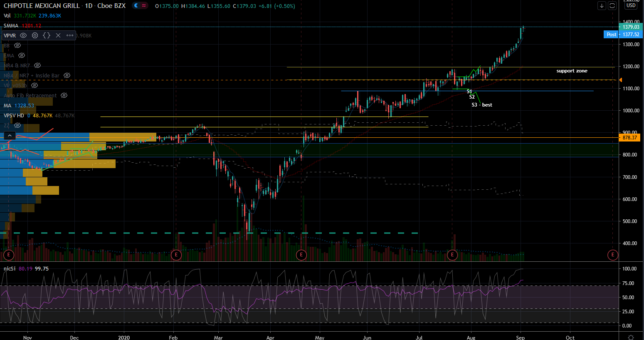The image size is (644, 340).
Task: Click the 1D chart interval label
Action: pos(89,6)
